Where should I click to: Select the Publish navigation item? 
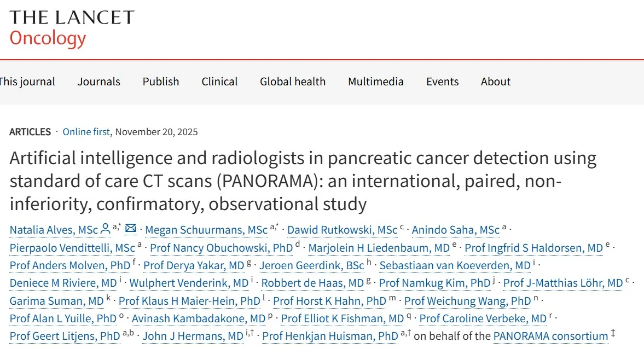160,81
